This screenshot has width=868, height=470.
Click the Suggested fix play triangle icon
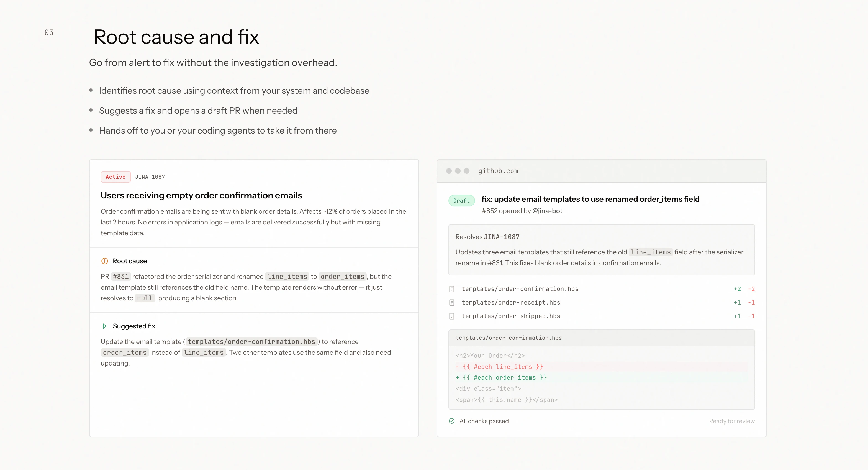coord(104,326)
